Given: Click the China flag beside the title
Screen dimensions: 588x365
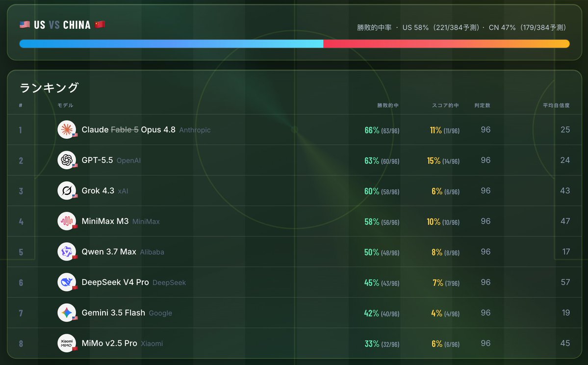Looking at the screenshot, I should click(100, 25).
